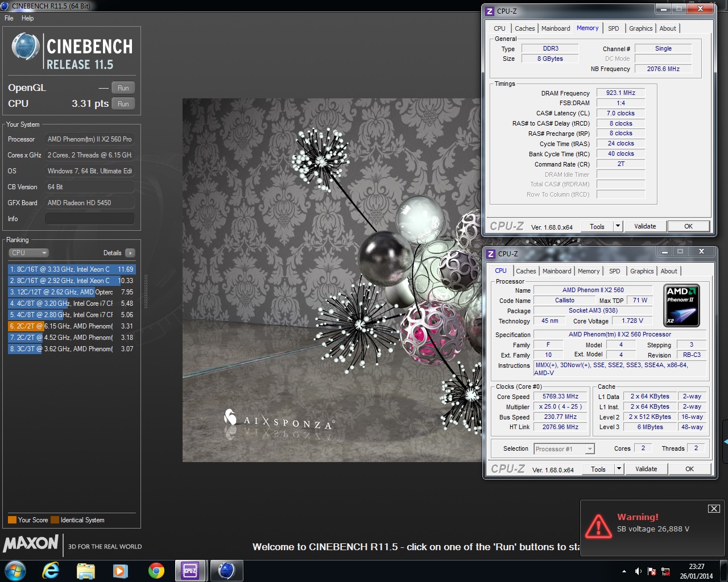The image size is (728, 582).
Task: Open the Help menu in Cinebench
Action: [27, 18]
